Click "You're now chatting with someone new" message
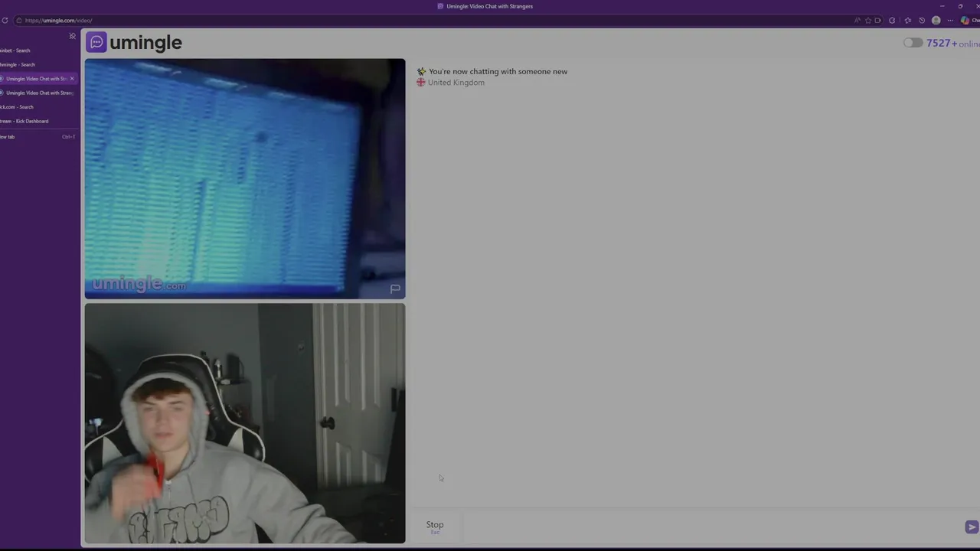Viewport: 980px width, 551px height. tap(498, 71)
